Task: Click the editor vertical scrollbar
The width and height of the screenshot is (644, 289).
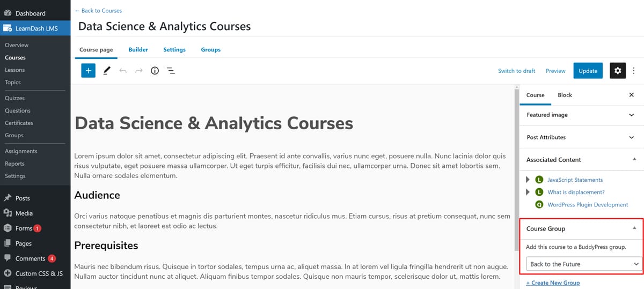Action: (516, 161)
